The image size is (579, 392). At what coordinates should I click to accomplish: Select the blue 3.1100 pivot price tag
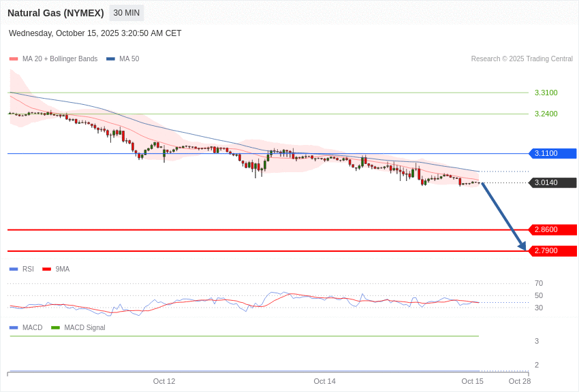[x=553, y=154]
